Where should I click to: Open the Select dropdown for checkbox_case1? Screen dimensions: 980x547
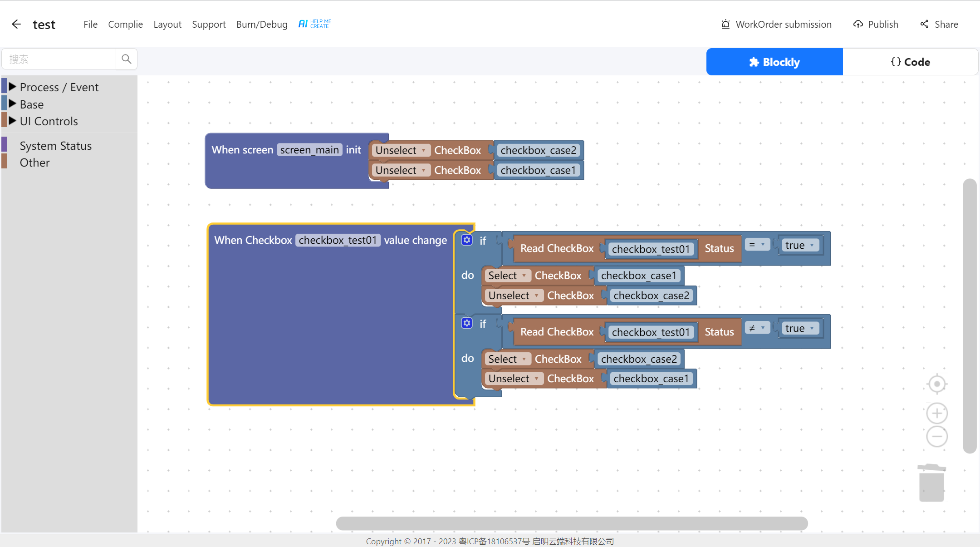pyautogui.click(x=508, y=276)
